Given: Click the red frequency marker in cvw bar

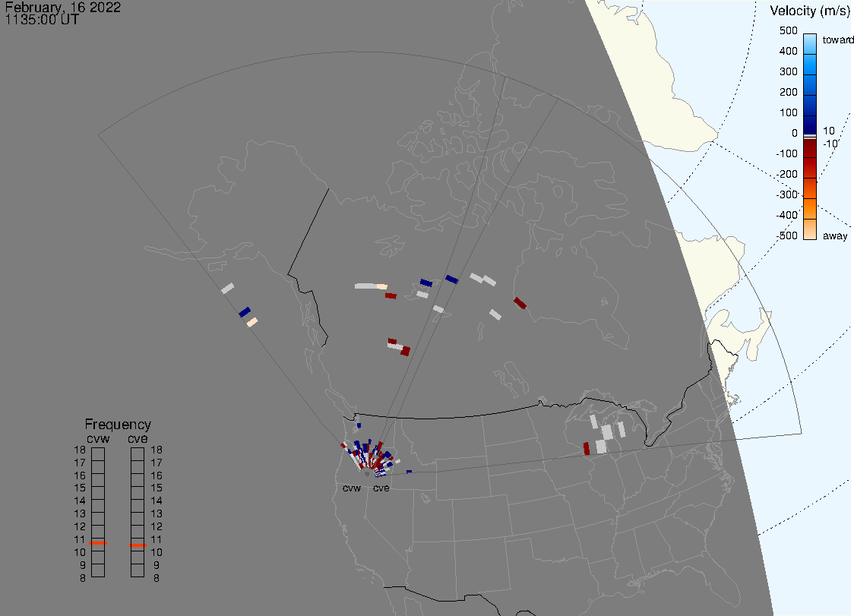Looking at the screenshot, I should pos(98,544).
